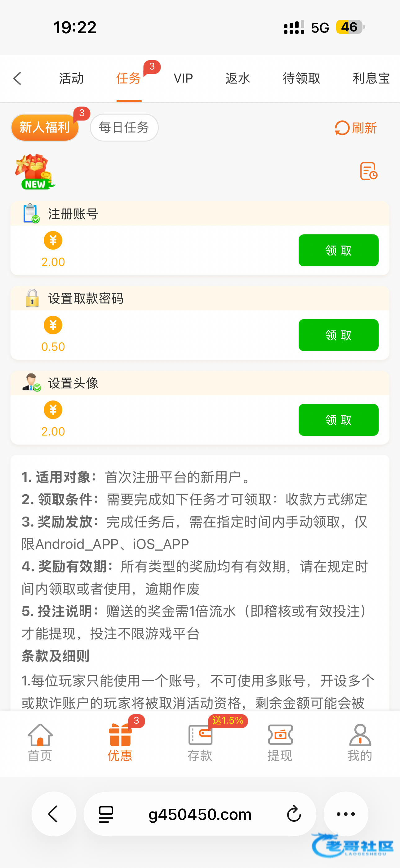
Task: Tap the back arrow in top navigation
Action: pos(17,79)
